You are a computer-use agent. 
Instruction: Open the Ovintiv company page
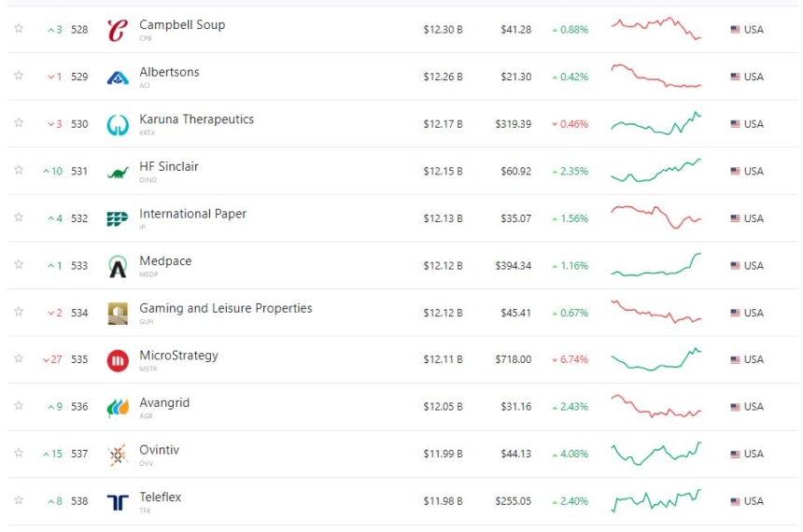coord(160,450)
